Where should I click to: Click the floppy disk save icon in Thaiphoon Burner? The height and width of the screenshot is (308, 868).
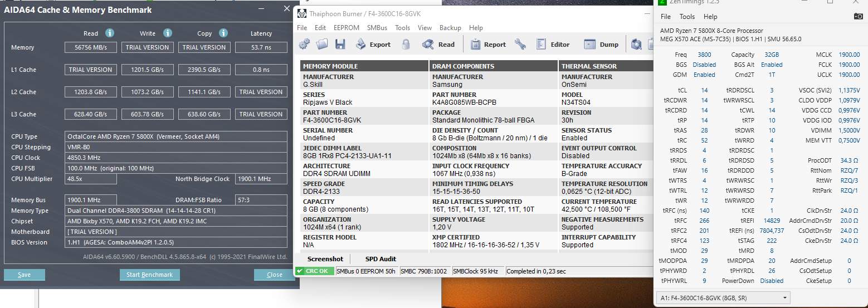(340, 45)
